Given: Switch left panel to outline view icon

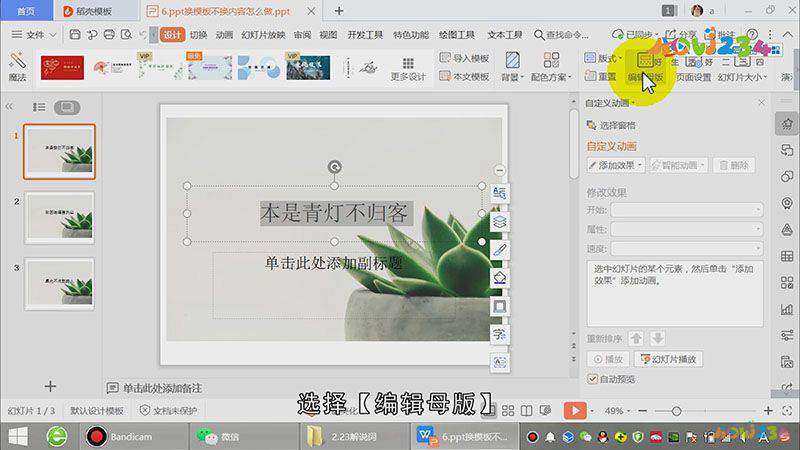Looking at the screenshot, I should (39, 107).
